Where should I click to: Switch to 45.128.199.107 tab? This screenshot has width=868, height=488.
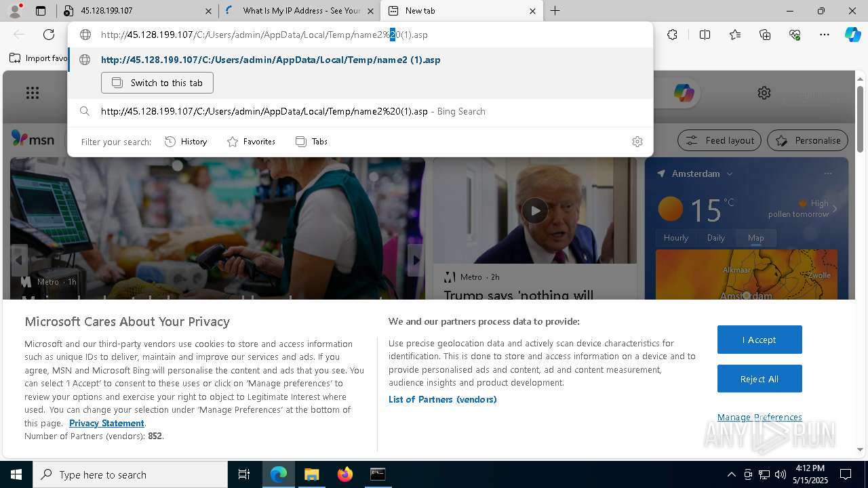coord(139,11)
